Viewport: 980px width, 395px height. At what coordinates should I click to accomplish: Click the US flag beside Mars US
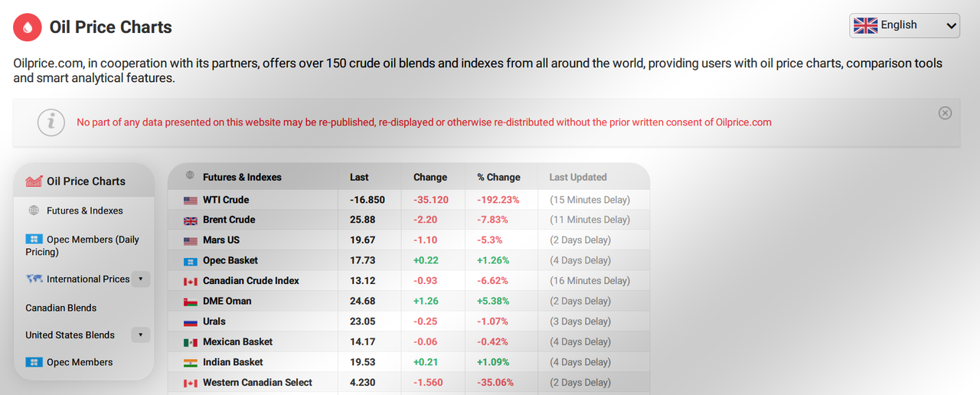click(191, 241)
